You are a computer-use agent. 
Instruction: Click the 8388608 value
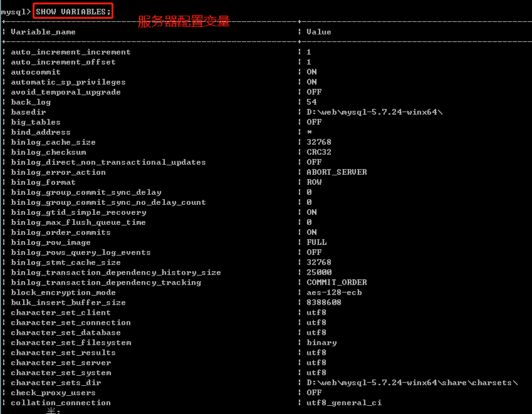[324, 303]
